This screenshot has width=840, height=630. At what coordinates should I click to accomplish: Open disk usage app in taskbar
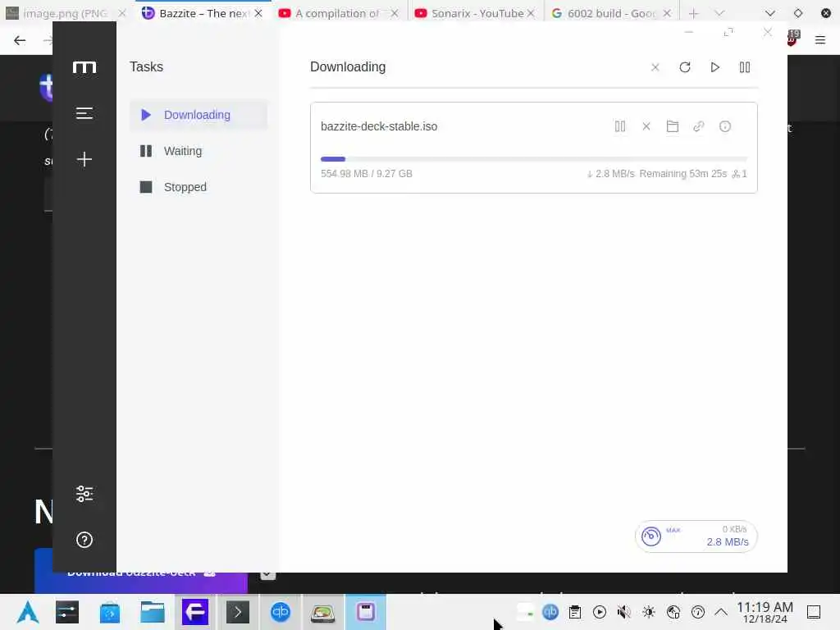(323, 613)
